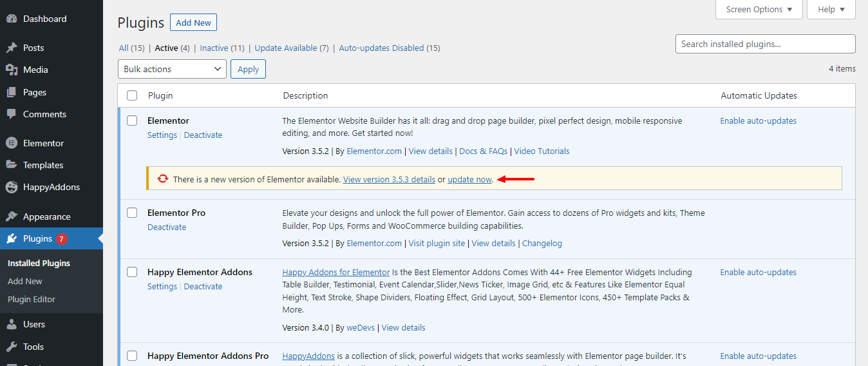Focus the Search installed plugins field

[765, 44]
